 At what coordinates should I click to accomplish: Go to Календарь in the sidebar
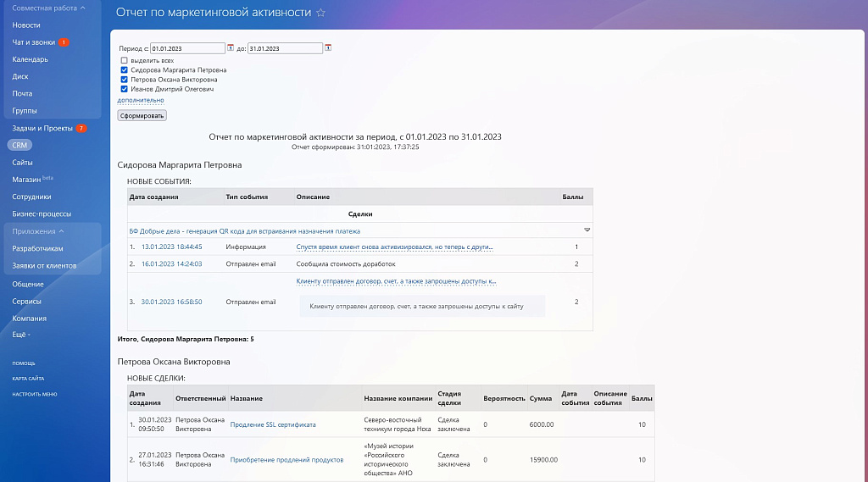coord(30,59)
